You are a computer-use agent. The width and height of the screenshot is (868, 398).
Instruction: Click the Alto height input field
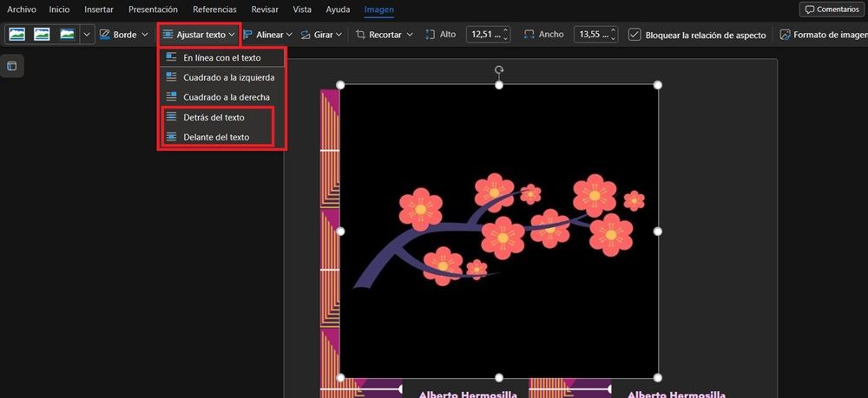pos(484,35)
